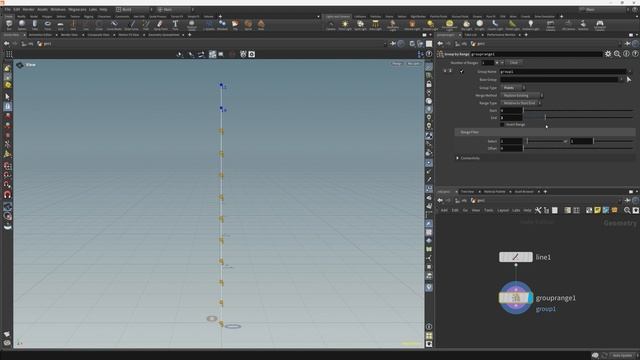
Task: Select the Font shelf tool
Action: click(x=175, y=25)
